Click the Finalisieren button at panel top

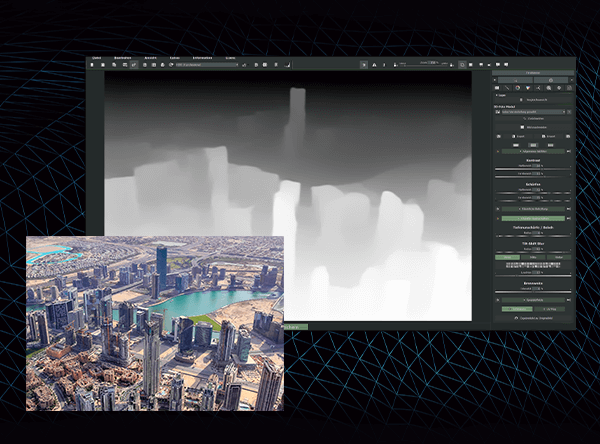click(533, 75)
